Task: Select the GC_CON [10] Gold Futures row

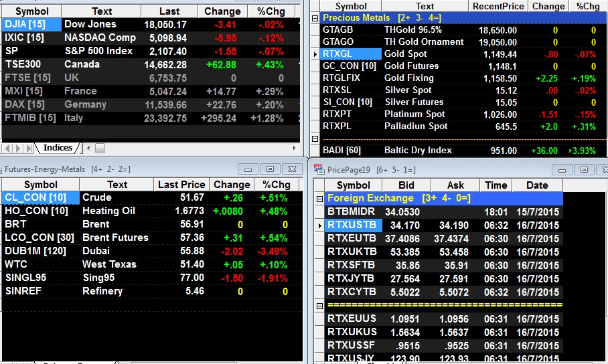Action: [463, 66]
